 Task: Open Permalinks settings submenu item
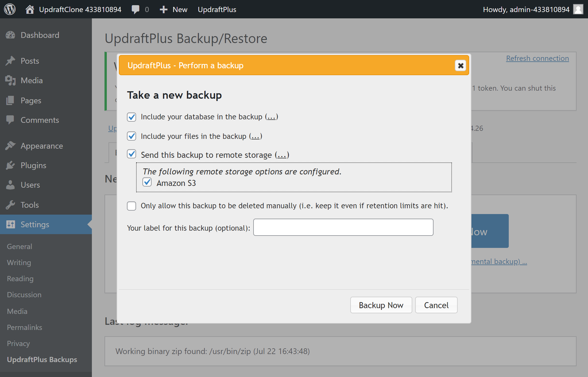(x=24, y=327)
